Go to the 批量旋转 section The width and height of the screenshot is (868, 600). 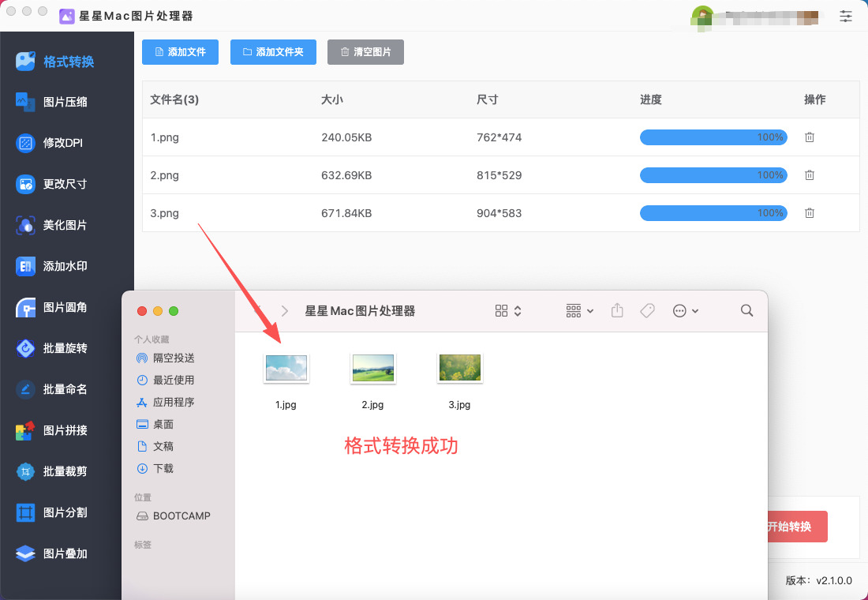pyautogui.click(x=65, y=348)
